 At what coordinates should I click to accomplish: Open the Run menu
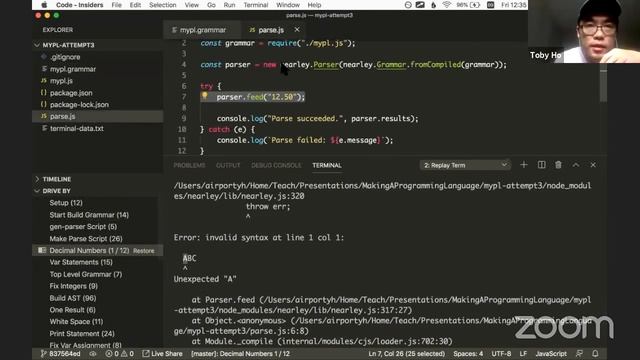(229, 5)
